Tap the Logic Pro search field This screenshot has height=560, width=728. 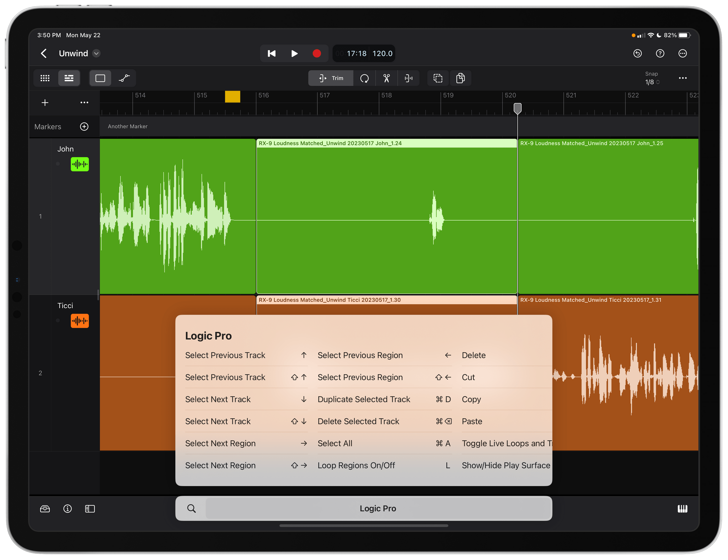(378, 508)
